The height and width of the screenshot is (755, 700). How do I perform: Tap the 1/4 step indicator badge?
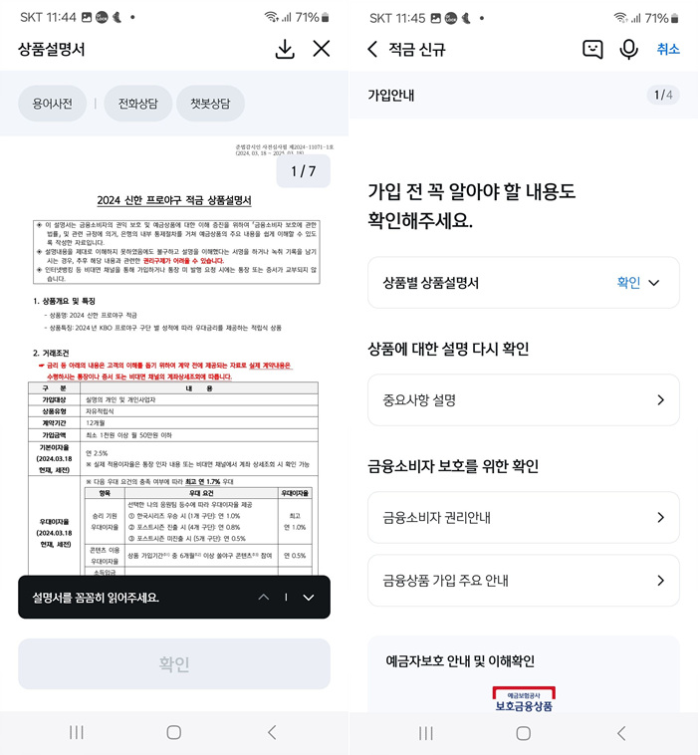pyautogui.click(x=663, y=95)
